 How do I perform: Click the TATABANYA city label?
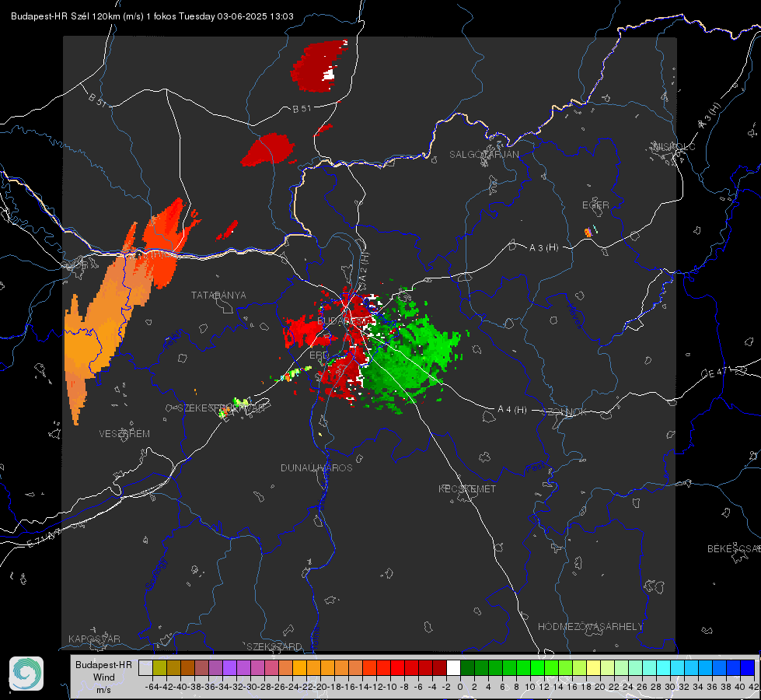pyautogui.click(x=218, y=296)
